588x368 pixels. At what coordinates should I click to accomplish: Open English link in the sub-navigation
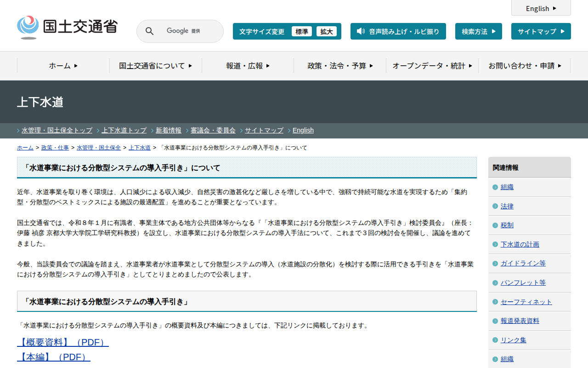point(303,130)
